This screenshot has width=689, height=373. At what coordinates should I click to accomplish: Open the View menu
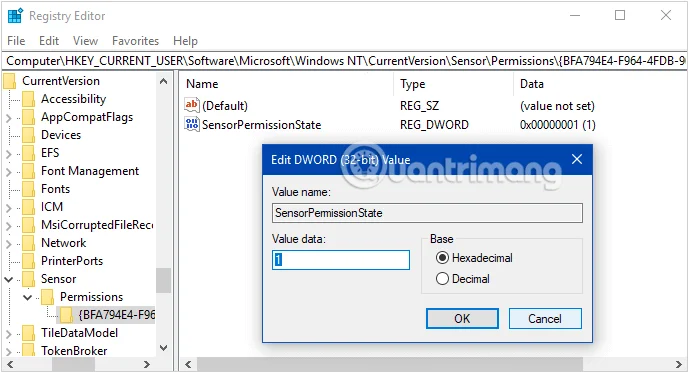85,41
